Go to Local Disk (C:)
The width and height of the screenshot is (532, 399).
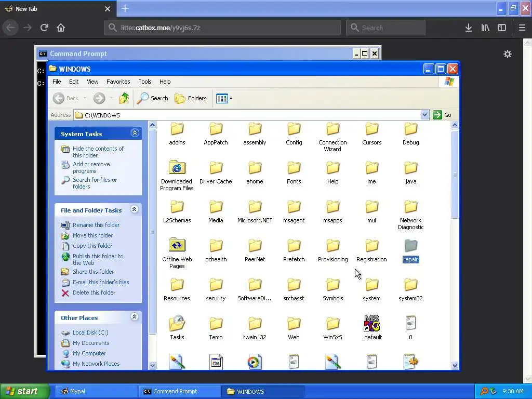tap(90, 333)
